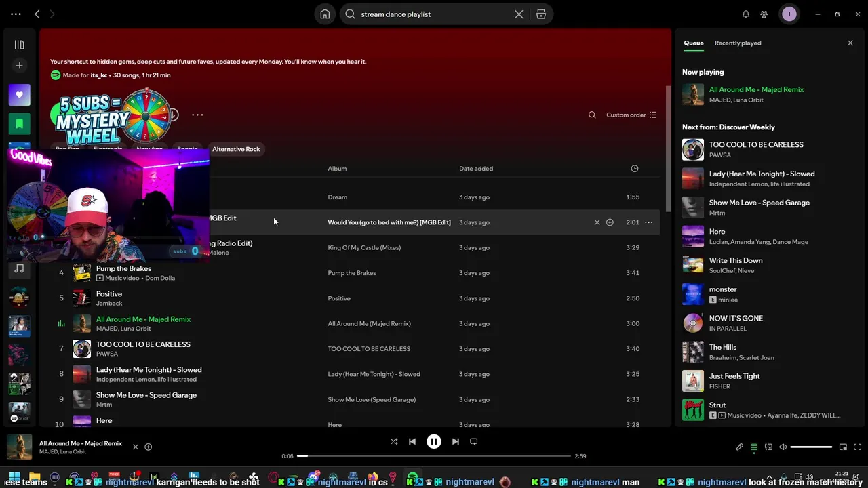The height and width of the screenshot is (488, 868).
Task: Open Dom Dolla artist link
Action: coord(159,278)
